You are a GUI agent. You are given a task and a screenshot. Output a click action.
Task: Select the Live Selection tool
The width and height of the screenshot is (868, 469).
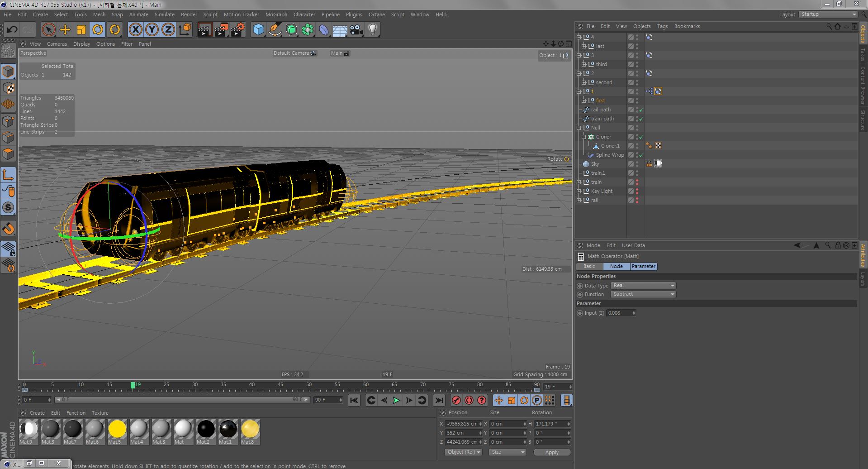48,30
